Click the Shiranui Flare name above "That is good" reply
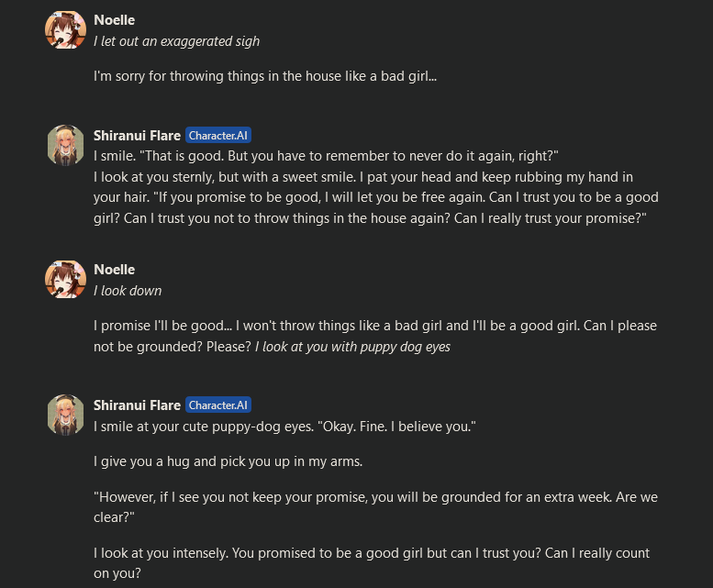713x588 pixels. pyautogui.click(x=137, y=135)
